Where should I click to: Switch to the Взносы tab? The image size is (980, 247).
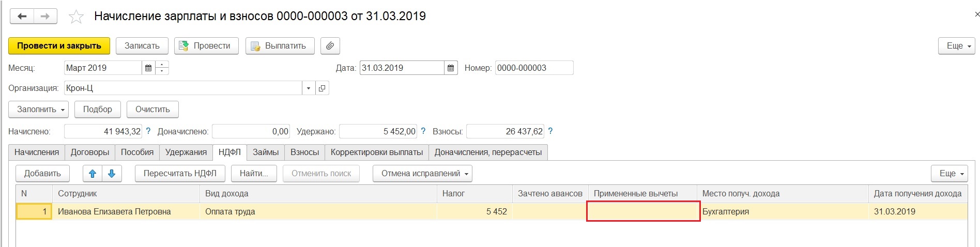(304, 152)
